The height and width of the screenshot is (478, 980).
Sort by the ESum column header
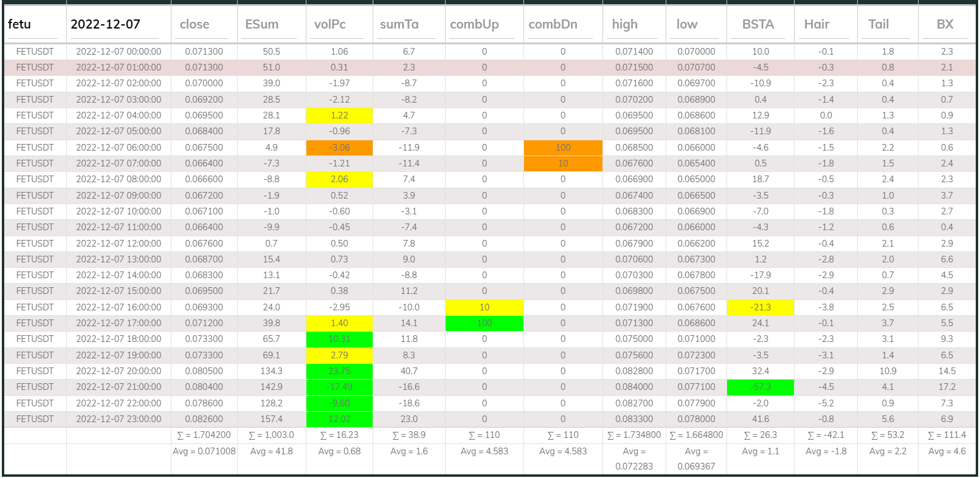[x=261, y=24]
